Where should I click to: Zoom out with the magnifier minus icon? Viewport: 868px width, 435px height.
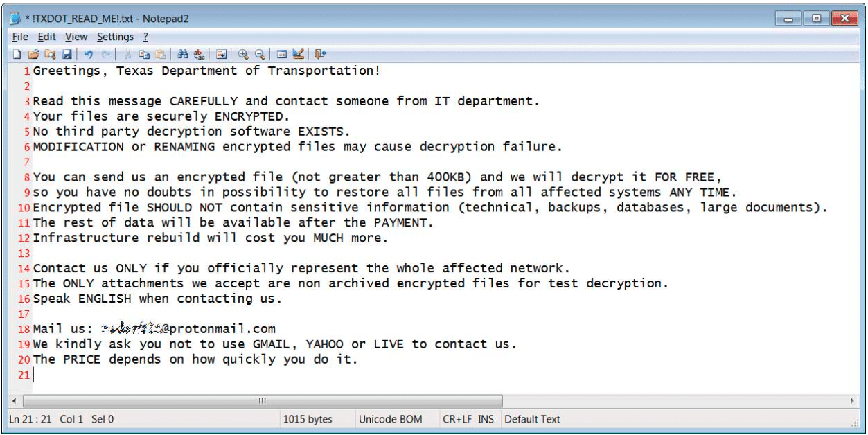pos(260,54)
